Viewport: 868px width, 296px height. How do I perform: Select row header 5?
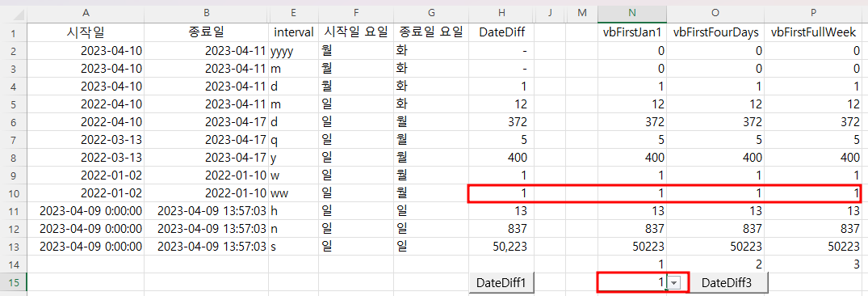click(13, 105)
